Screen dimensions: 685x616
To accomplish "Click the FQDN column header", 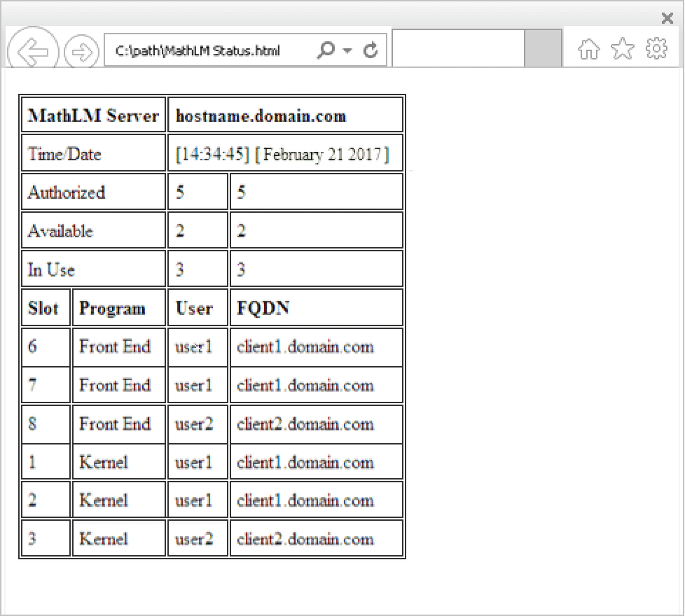I will point(316,309).
